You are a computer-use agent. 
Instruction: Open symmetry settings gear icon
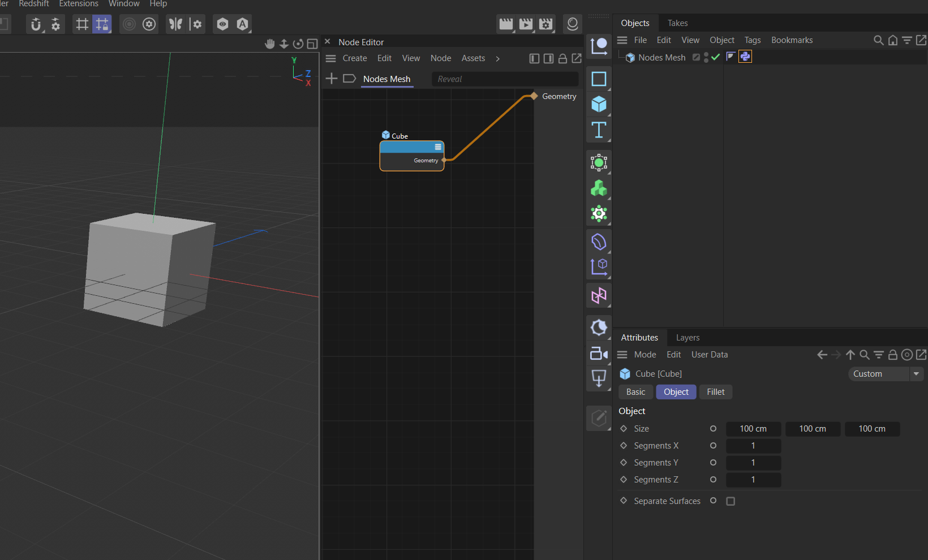pyautogui.click(x=196, y=24)
